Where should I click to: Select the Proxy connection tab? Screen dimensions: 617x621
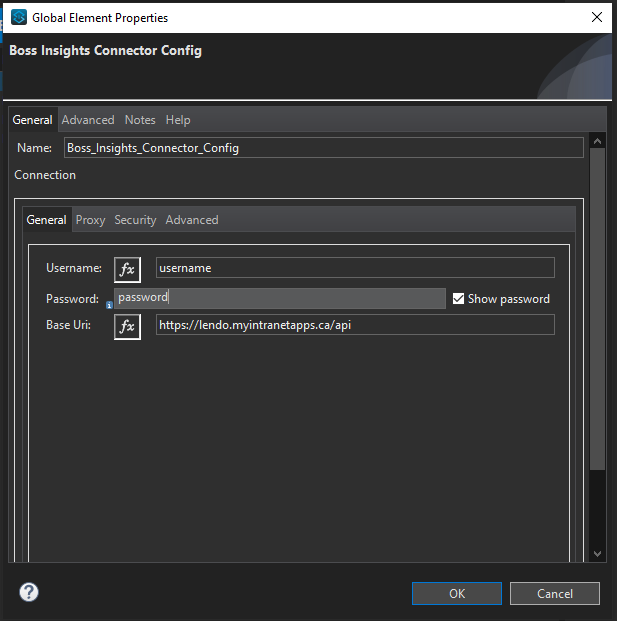coord(90,220)
